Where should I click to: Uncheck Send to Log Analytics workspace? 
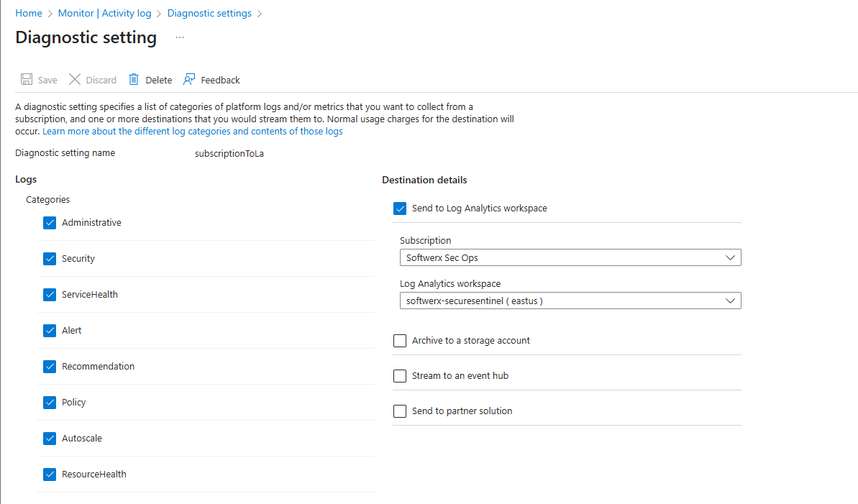[400, 209]
